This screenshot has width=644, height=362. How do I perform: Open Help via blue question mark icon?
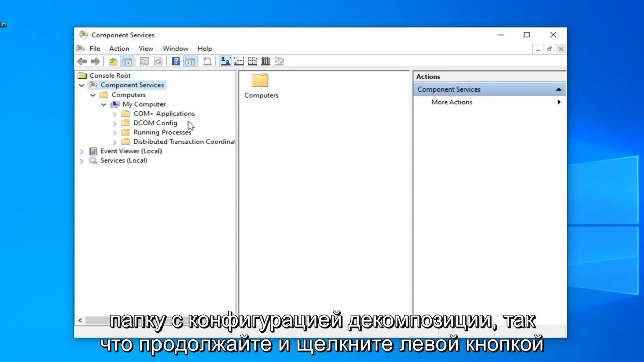point(176,61)
